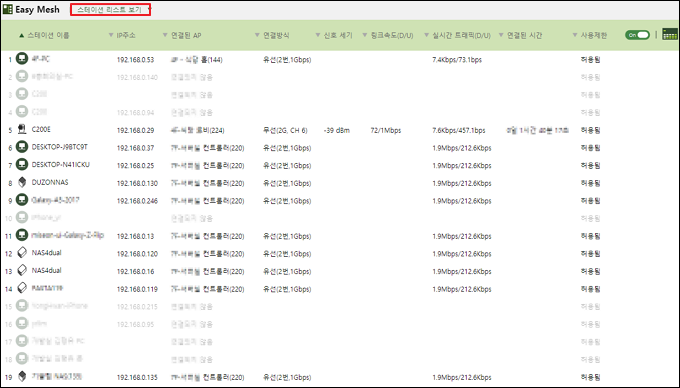Select the station name DESKTOP-N41ICKU
Screen dimensions: 680x388
61,165
